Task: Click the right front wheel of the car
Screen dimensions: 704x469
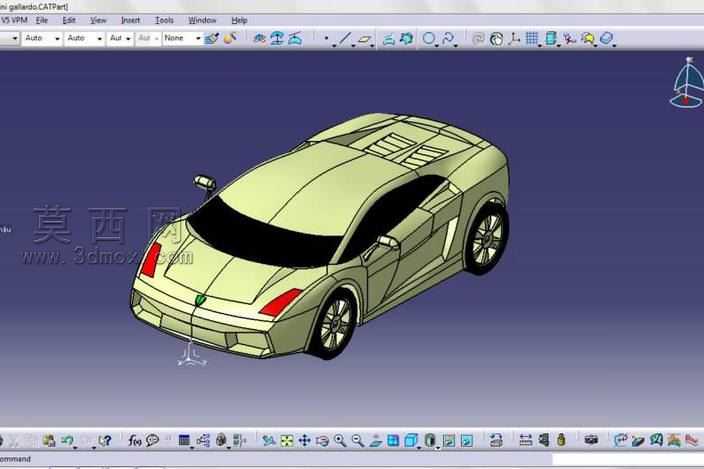Action: click(x=334, y=324)
